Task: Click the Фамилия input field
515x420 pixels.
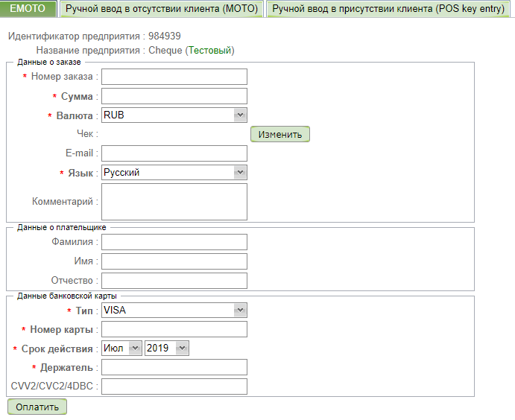Action: 174,242
